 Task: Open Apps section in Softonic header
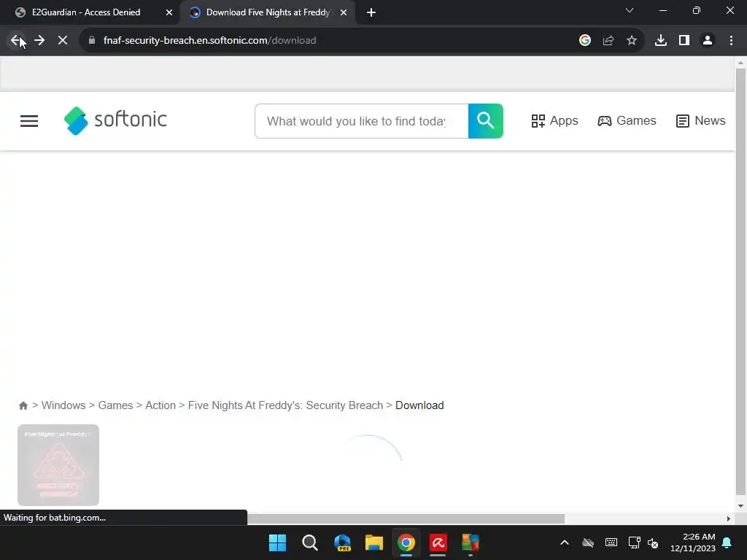(554, 121)
